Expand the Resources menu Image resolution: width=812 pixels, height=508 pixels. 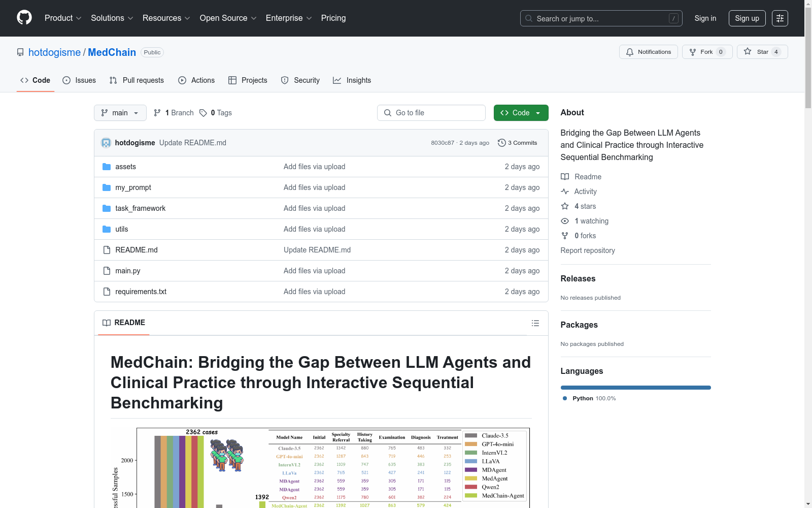(166, 18)
